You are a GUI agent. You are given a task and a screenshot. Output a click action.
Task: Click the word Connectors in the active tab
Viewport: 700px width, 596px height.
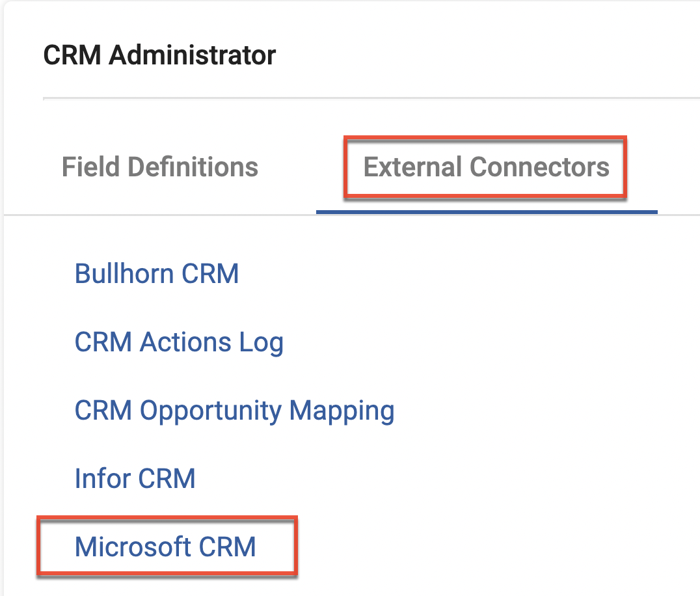click(539, 167)
